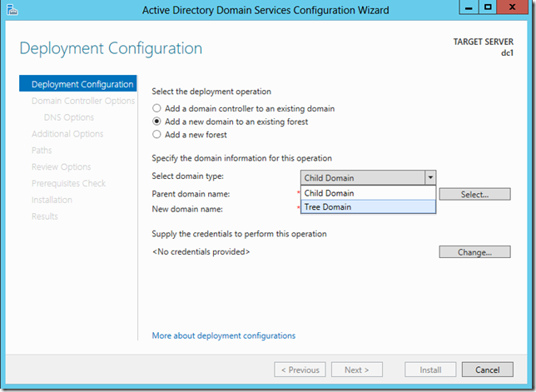Screen dimensions: 536x392
Task: Open the Select domain type combo box
Action: [x=368, y=178]
